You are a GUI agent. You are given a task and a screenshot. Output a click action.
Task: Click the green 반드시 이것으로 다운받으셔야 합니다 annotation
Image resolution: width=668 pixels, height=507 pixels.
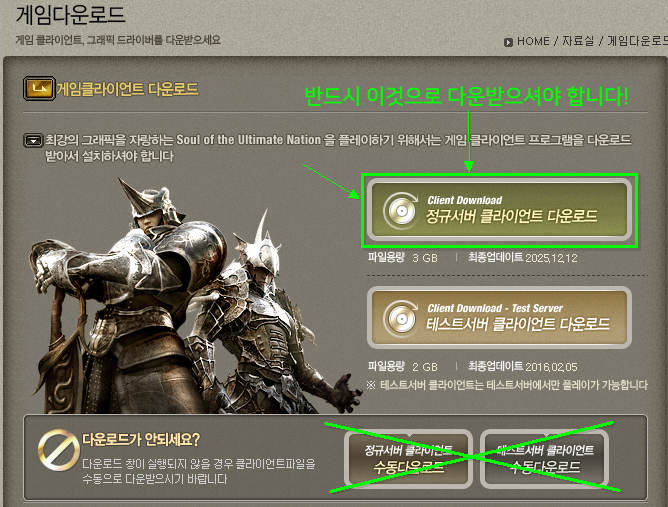click(467, 96)
